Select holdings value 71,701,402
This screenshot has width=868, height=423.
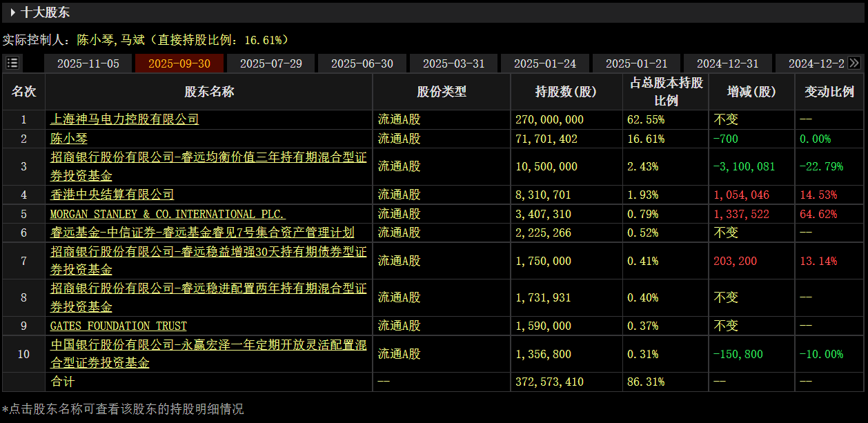[x=546, y=139]
